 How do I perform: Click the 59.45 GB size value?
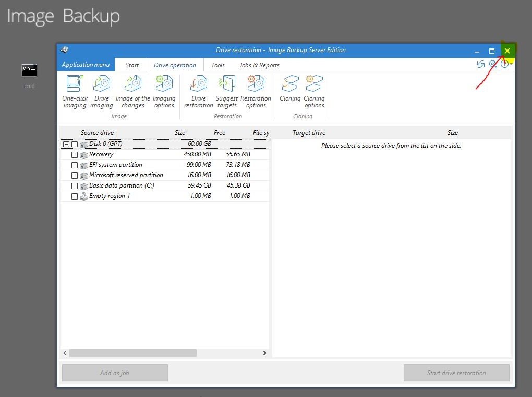tap(199, 185)
